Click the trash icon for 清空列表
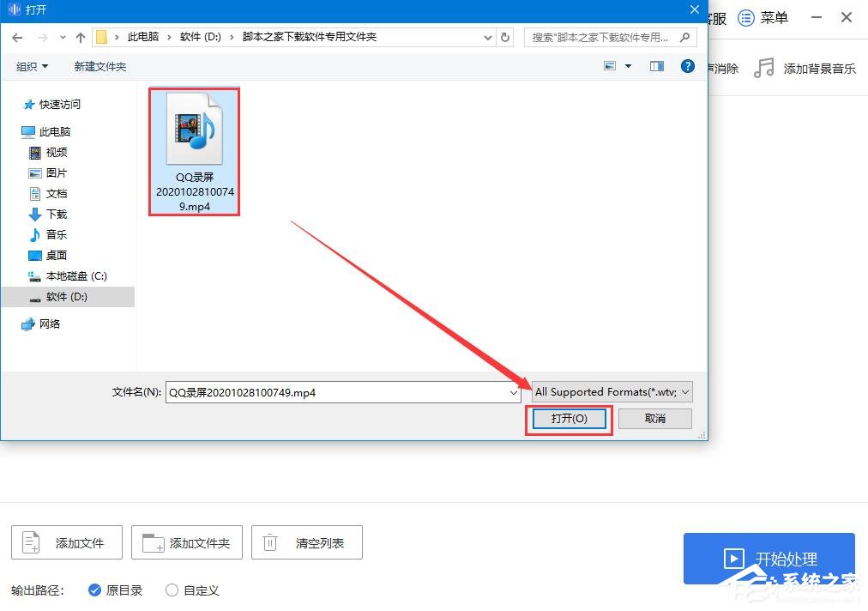 coord(270,542)
